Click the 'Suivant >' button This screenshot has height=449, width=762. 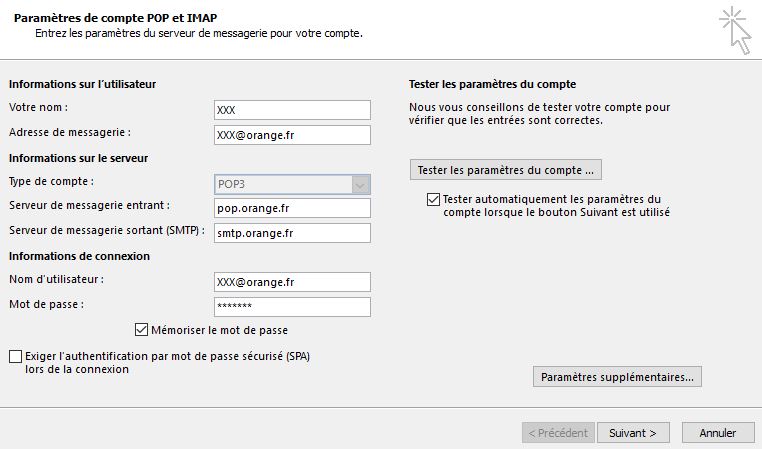click(633, 433)
